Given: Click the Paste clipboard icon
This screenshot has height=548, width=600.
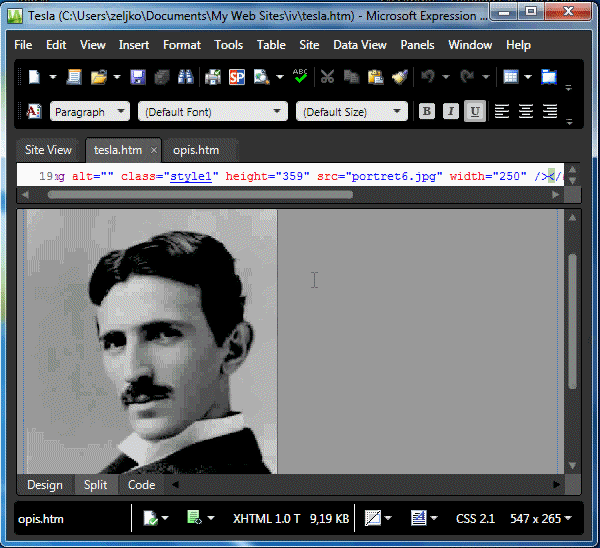Looking at the screenshot, I should (375, 77).
